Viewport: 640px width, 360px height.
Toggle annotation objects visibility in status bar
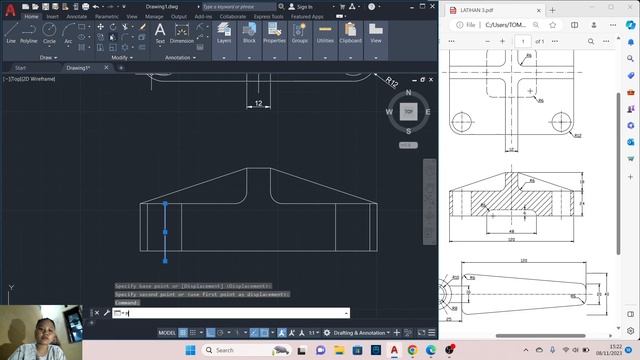pos(282,333)
